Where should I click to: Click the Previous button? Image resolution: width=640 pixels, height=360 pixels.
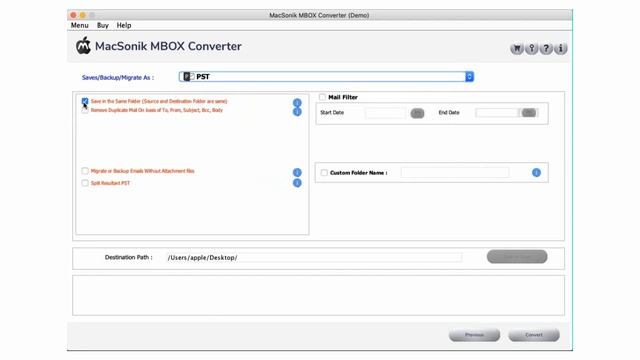[x=474, y=335]
